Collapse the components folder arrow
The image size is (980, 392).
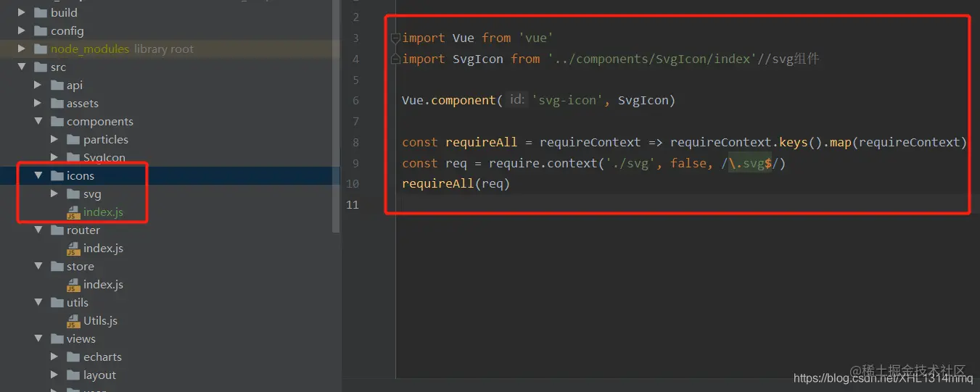38,121
